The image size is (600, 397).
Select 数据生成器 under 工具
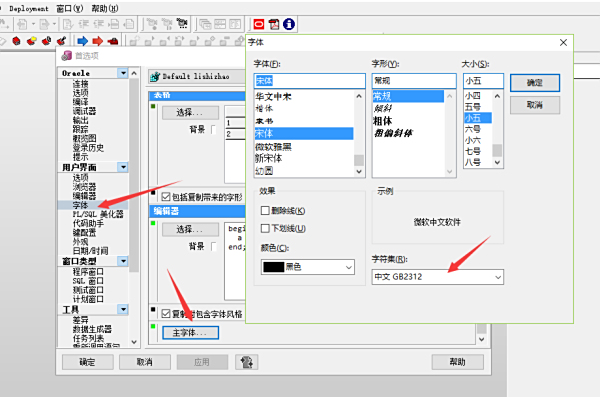(92, 329)
